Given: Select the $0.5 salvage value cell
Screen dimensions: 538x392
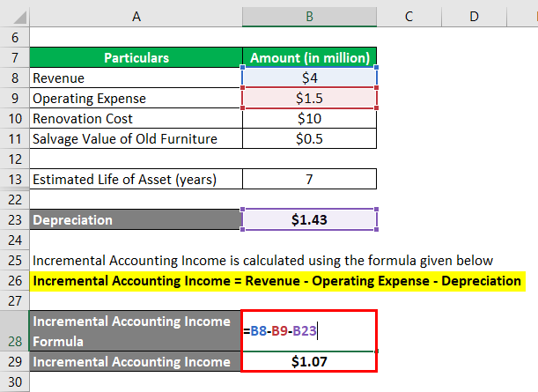Looking at the screenshot, I should (x=309, y=138).
